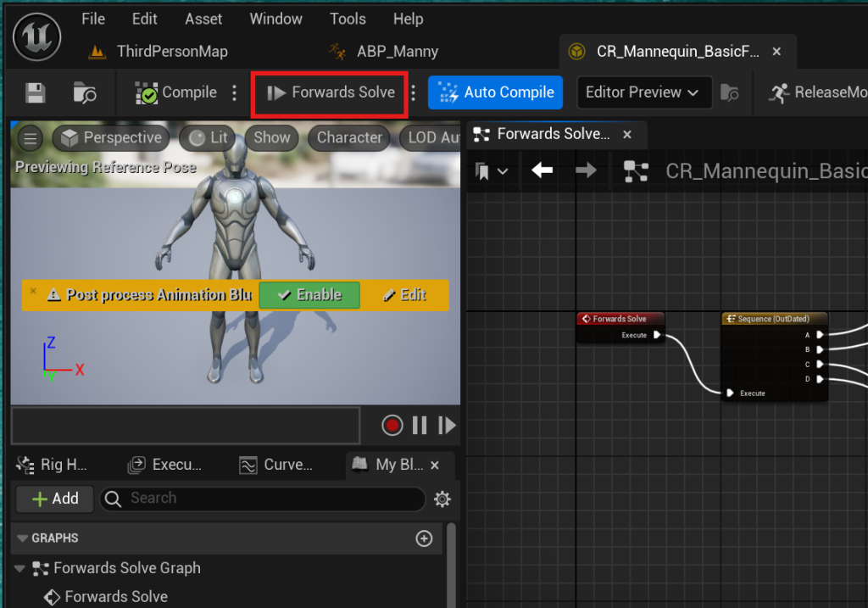Click Sequence node output pin C
The height and width of the screenshot is (608, 868).
[x=820, y=365]
